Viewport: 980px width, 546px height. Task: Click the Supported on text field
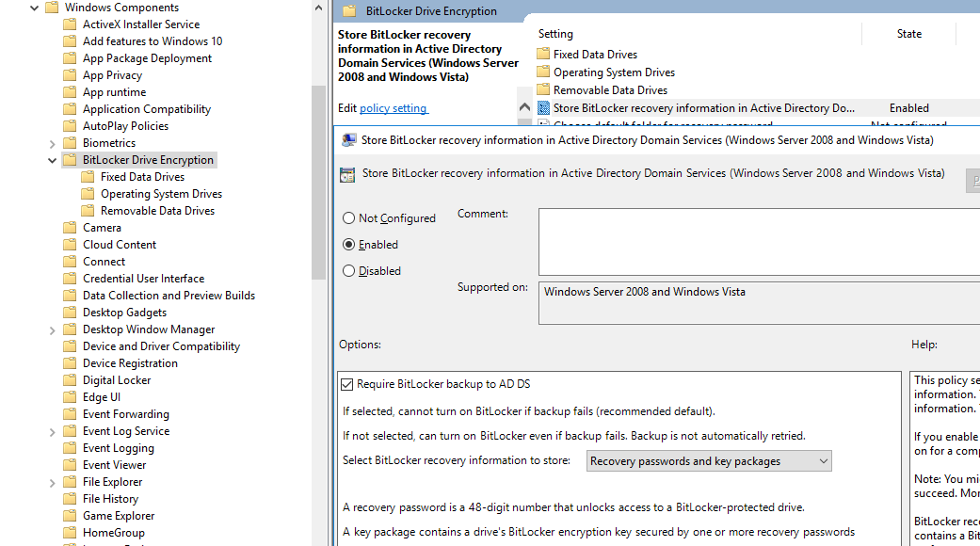(760, 303)
